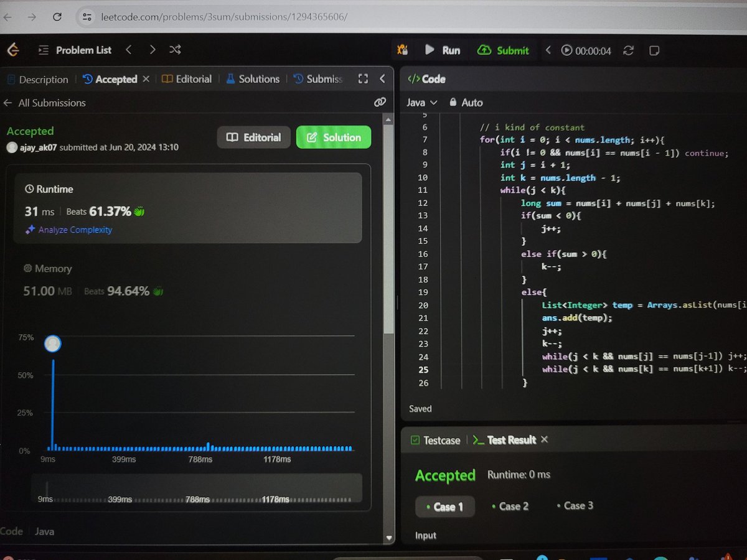Select the Test Result tab
The image size is (747, 560).
coord(505,440)
